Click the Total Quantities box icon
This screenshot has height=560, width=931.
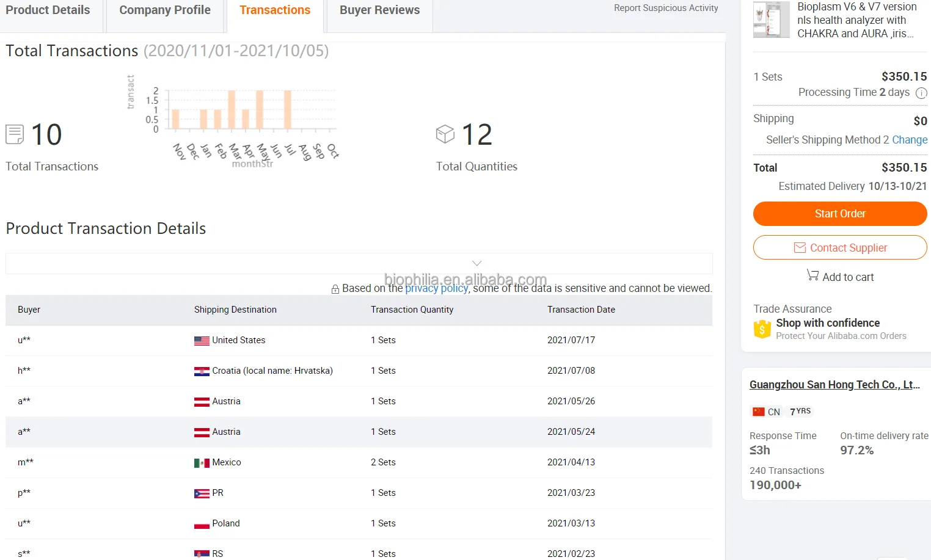445,134
